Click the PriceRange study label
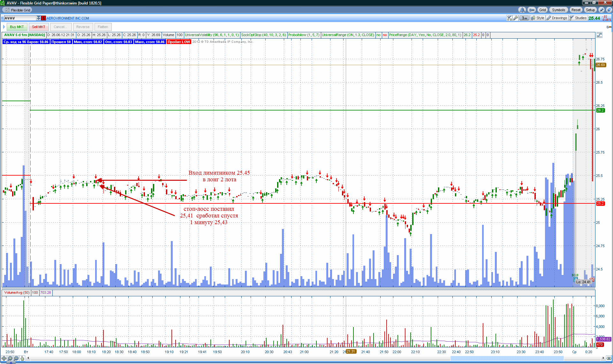Screen dimensions: 613x364 tap(425, 35)
